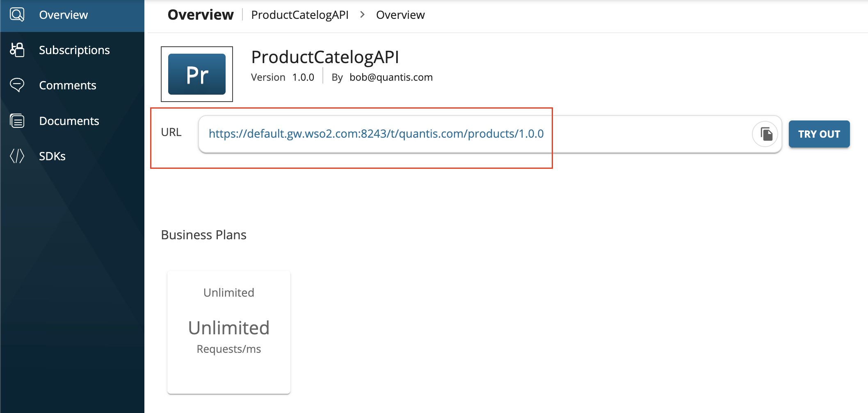
Task: Click the Overview magnifier icon in sidebar
Action: pos(17,15)
